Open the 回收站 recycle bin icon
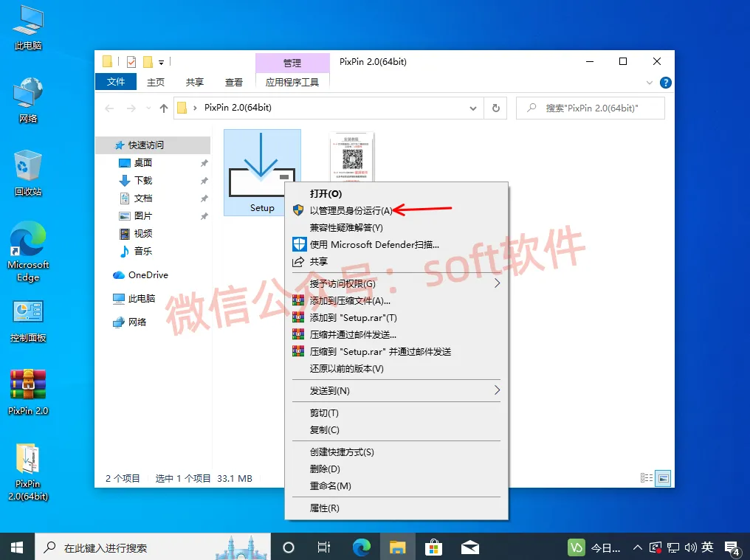Image resolution: width=750 pixels, height=560 pixels. 28,173
